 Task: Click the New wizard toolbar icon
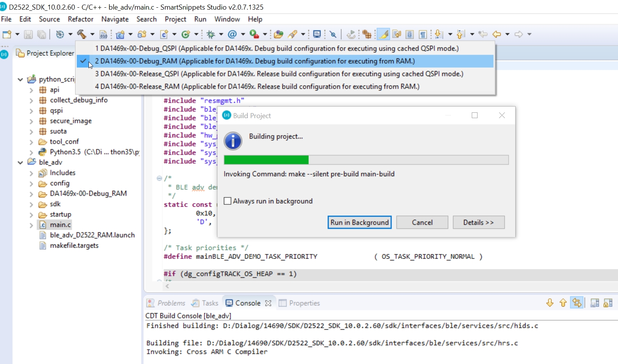point(7,34)
